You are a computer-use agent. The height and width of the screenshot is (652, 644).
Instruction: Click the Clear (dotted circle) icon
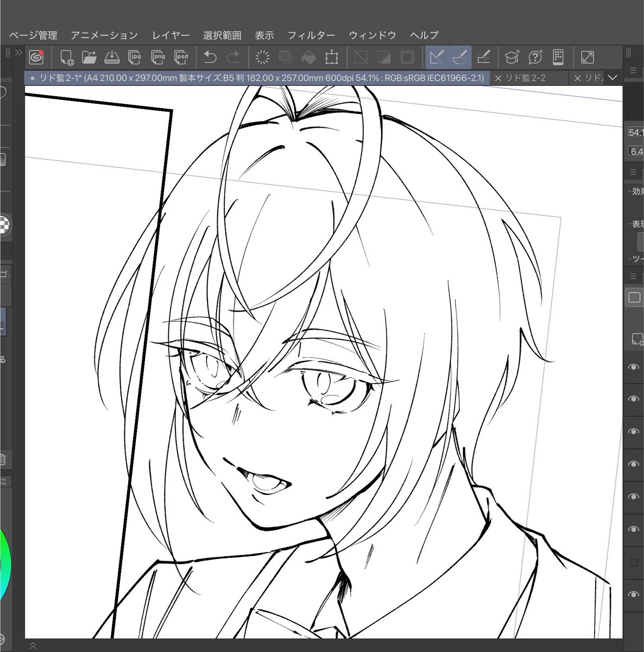point(262,57)
